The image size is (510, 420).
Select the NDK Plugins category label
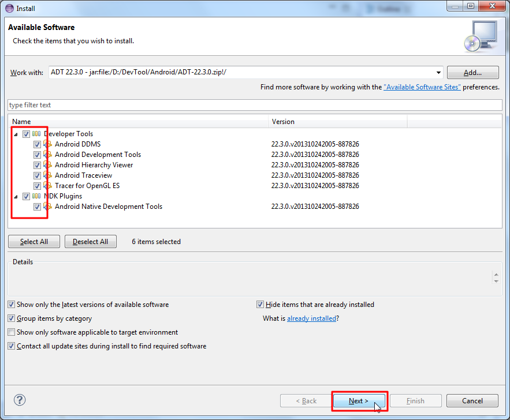click(63, 196)
